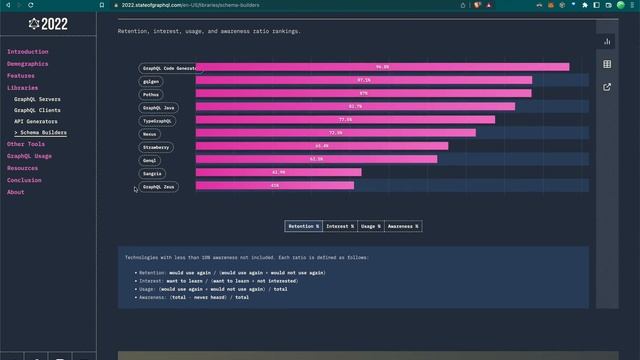The height and width of the screenshot is (360, 640).
Task: Open the Introduction section
Action: (x=27, y=52)
